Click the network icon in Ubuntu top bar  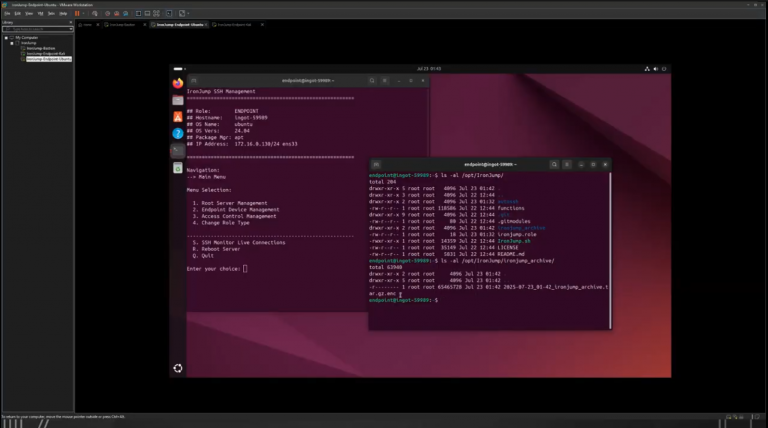[647, 69]
